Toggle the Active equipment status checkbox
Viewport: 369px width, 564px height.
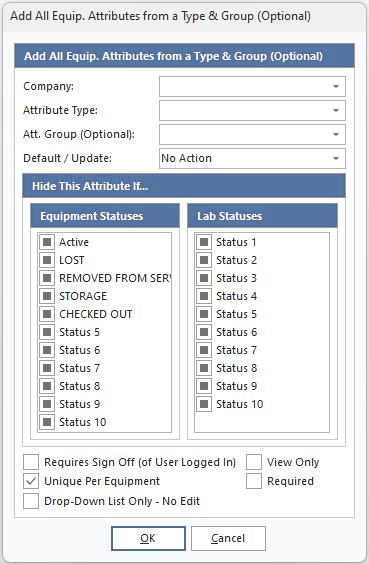[x=47, y=242]
